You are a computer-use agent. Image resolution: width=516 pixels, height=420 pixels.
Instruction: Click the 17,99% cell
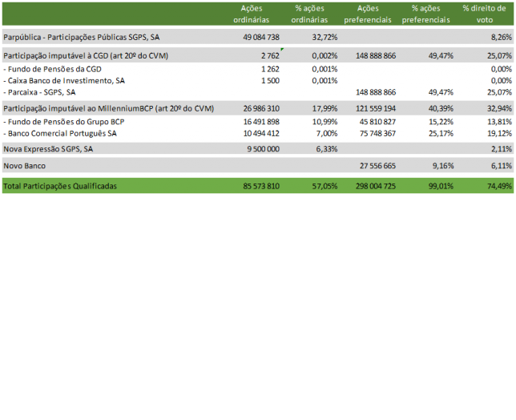click(x=325, y=108)
